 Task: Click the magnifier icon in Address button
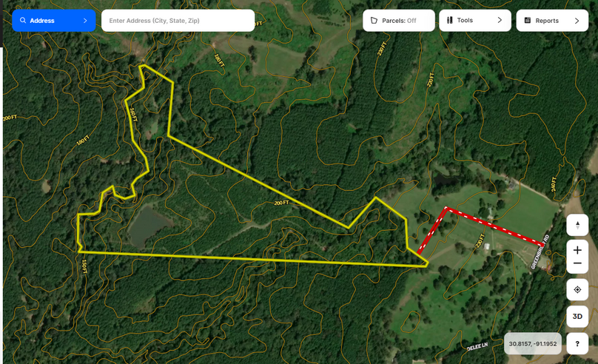pos(23,20)
